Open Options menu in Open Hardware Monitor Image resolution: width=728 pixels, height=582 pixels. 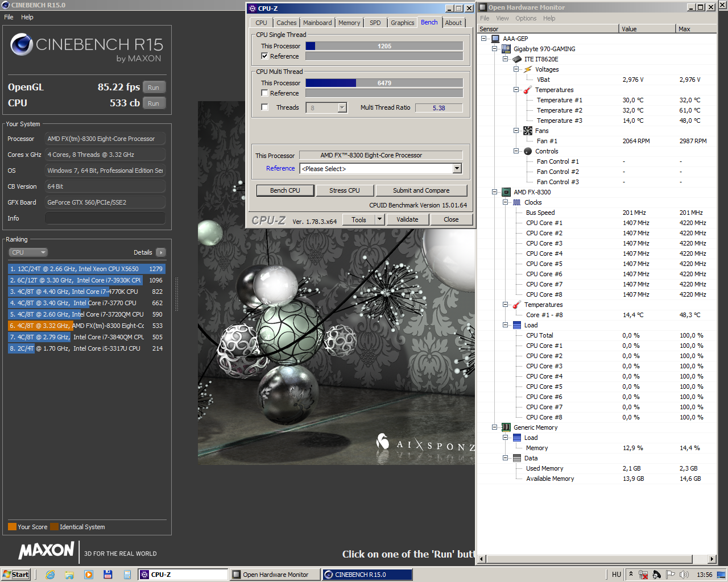526,18
